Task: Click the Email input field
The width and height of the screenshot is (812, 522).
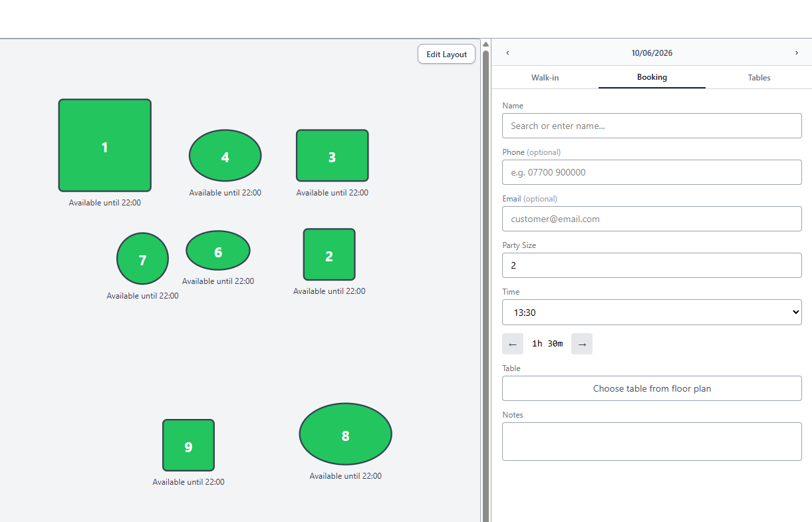Action: [652, 219]
